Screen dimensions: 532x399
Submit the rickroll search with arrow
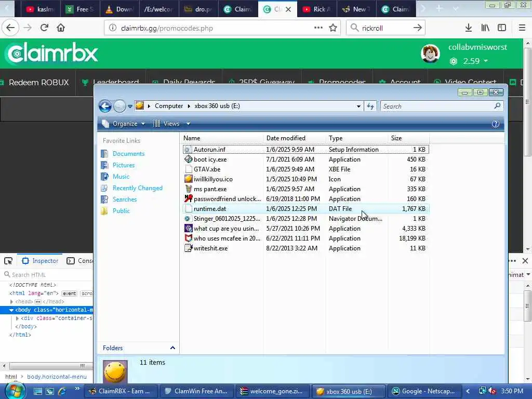418,28
